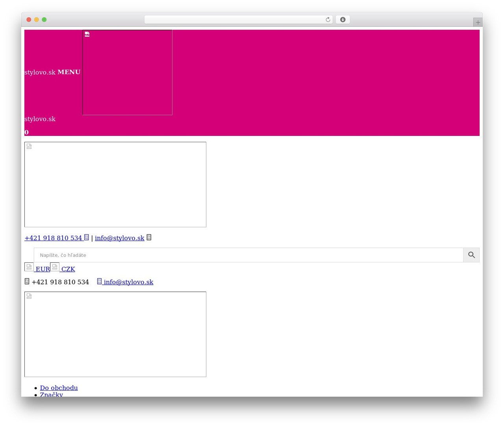
Task: Close the browser window with red button
Action: click(29, 20)
